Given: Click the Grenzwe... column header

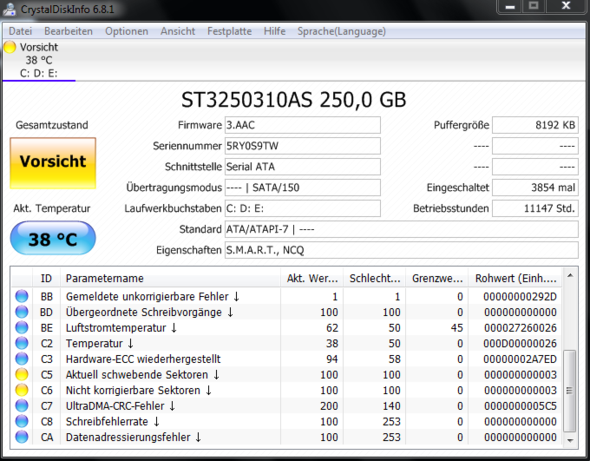Looking at the screenshot, I should pos(437,278).
